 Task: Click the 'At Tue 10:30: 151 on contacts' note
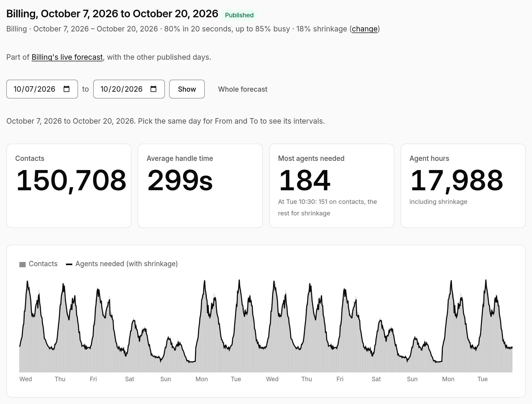click(x=328, y=208)
